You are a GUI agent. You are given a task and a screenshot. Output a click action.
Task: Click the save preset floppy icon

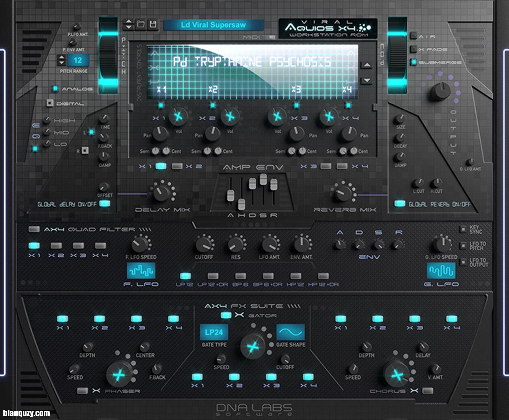[x=153, y=24]
